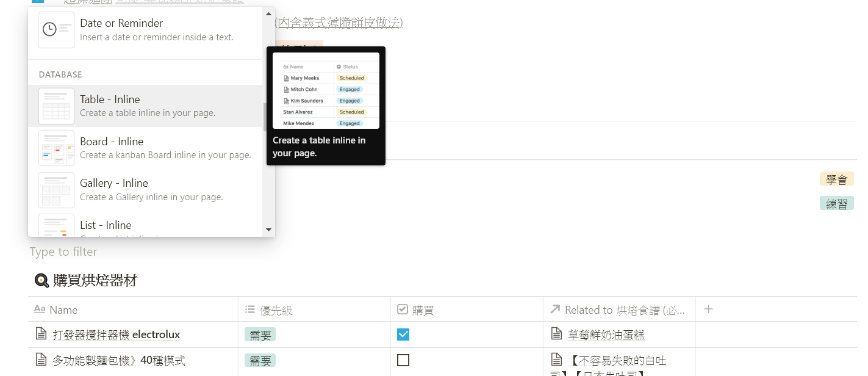
Task: Click the Name column header
Action: [x=133, y=309]
